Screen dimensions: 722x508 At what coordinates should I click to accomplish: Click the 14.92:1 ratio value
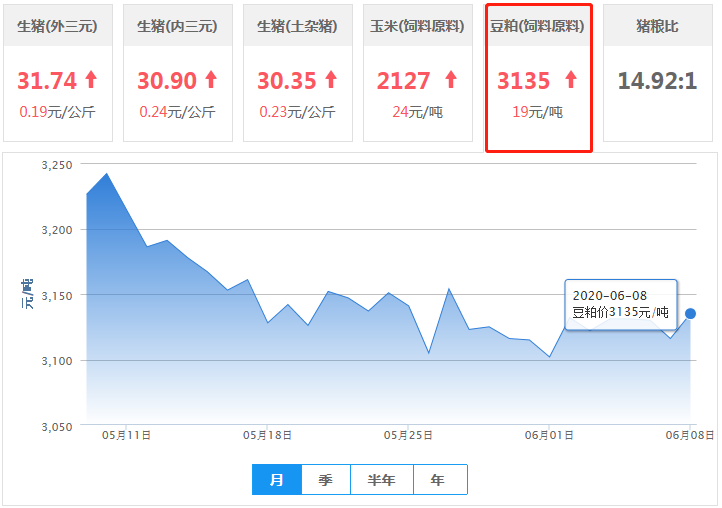[x=657, y=81]
